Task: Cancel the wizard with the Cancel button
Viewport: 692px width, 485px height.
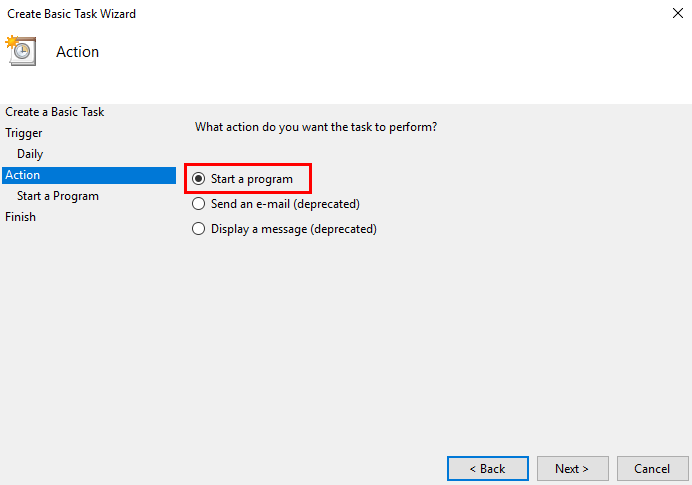Action: (651, 468)
